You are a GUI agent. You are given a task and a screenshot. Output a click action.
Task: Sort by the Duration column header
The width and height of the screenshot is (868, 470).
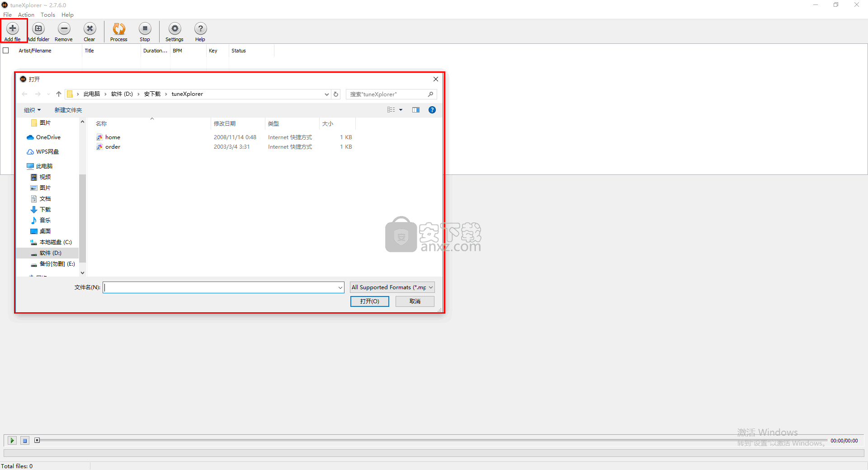pyautogui.click(x=155, y=51)
